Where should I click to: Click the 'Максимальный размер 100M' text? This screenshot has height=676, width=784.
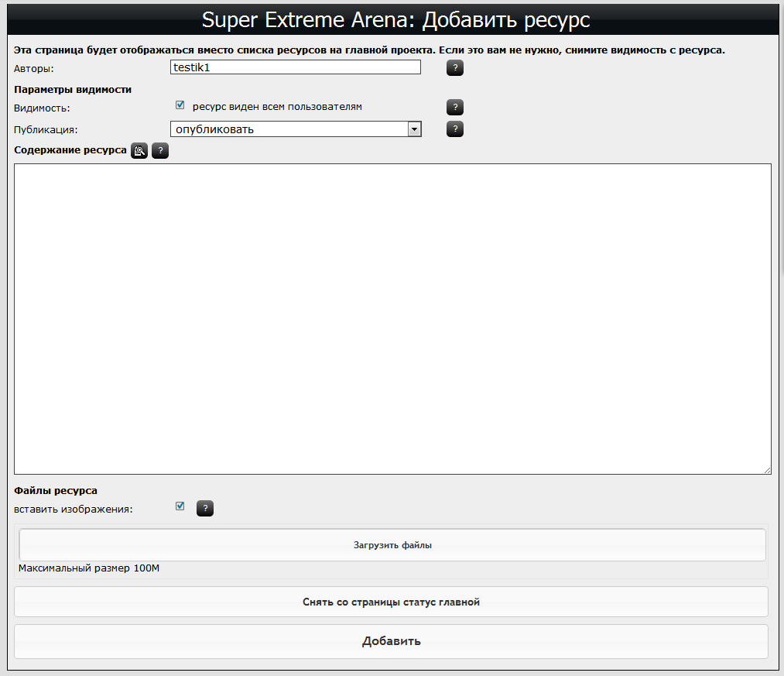[89, 568]
